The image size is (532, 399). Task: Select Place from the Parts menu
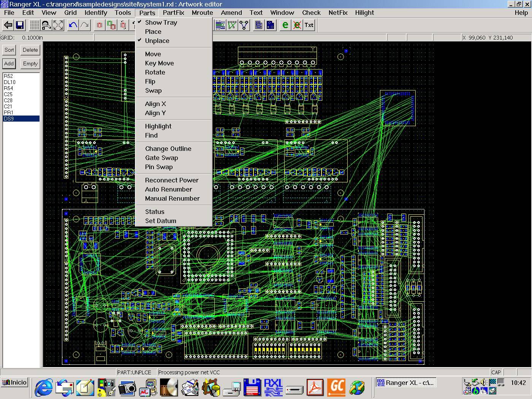(174, 32)
